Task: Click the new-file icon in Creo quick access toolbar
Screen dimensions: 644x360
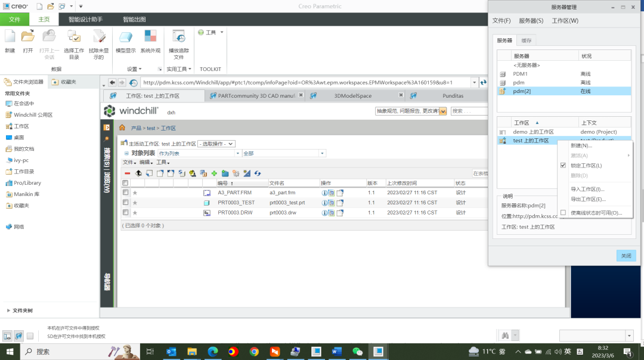Action: point(39,6)
